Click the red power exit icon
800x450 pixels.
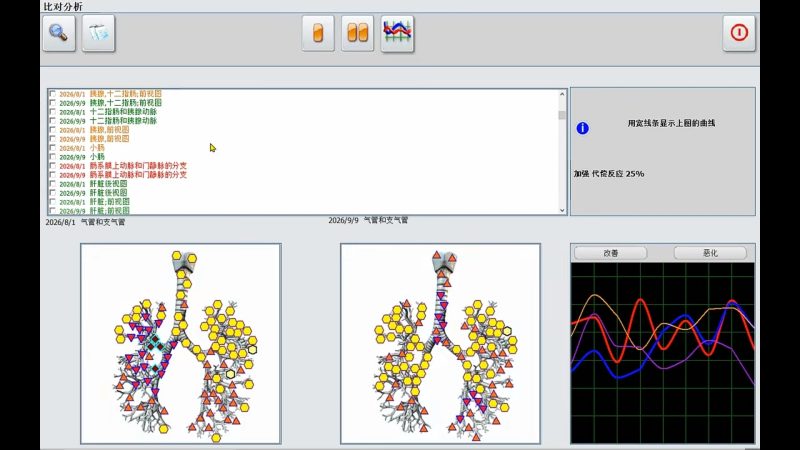coord(739,33)
